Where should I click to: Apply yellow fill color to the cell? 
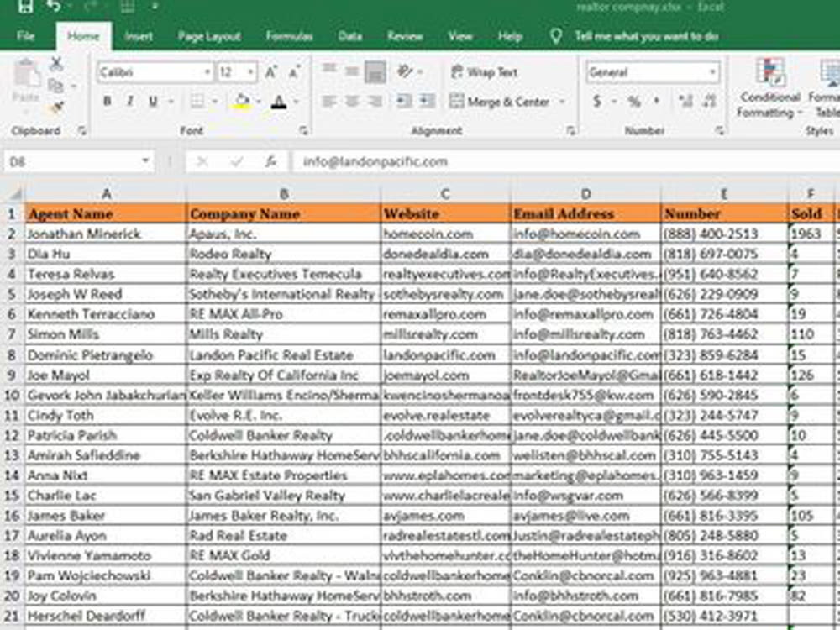click(x=239, y=101)
